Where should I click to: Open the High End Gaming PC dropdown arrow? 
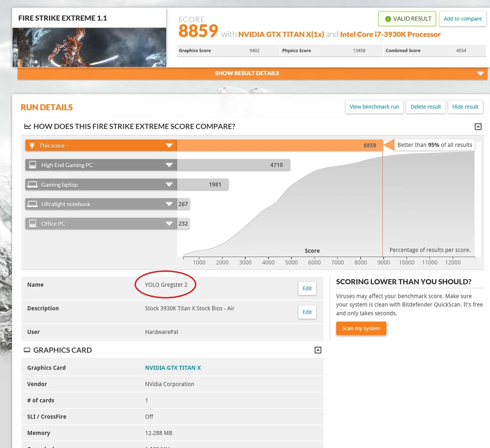coord(169,165)
